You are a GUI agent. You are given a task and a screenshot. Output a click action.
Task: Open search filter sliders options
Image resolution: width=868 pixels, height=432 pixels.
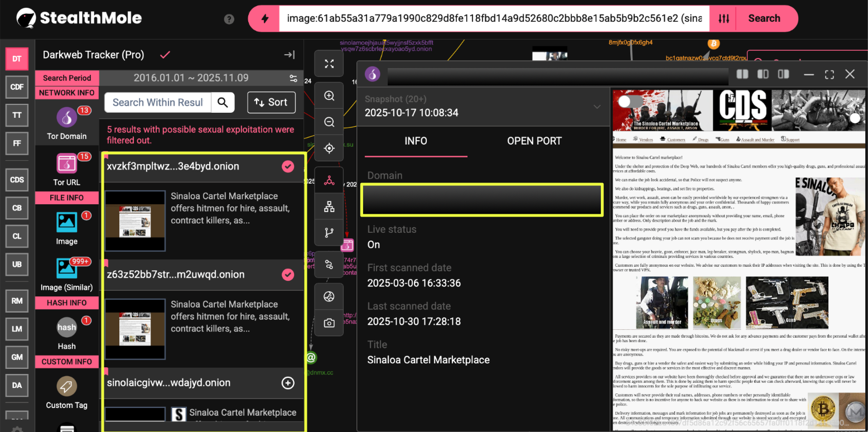point(724,18)
